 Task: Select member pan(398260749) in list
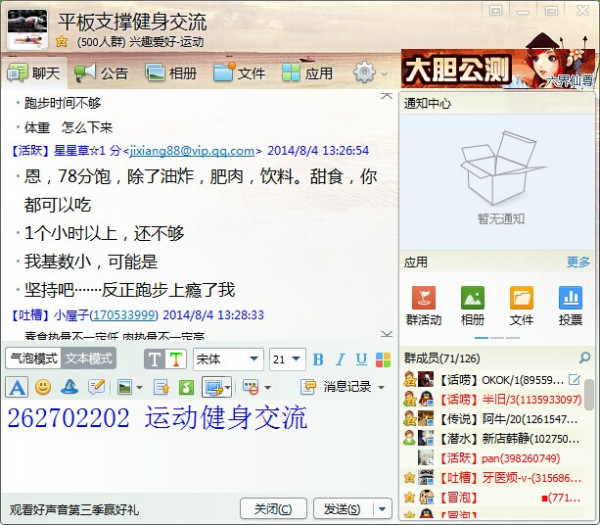click(492, 458)
